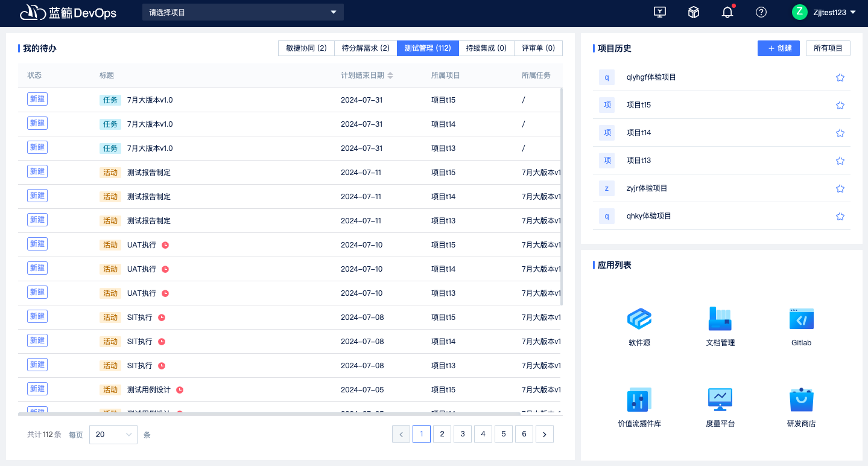Click the ＋创建 button
This screenshot has height=466, width=868.
pos(779,48)
